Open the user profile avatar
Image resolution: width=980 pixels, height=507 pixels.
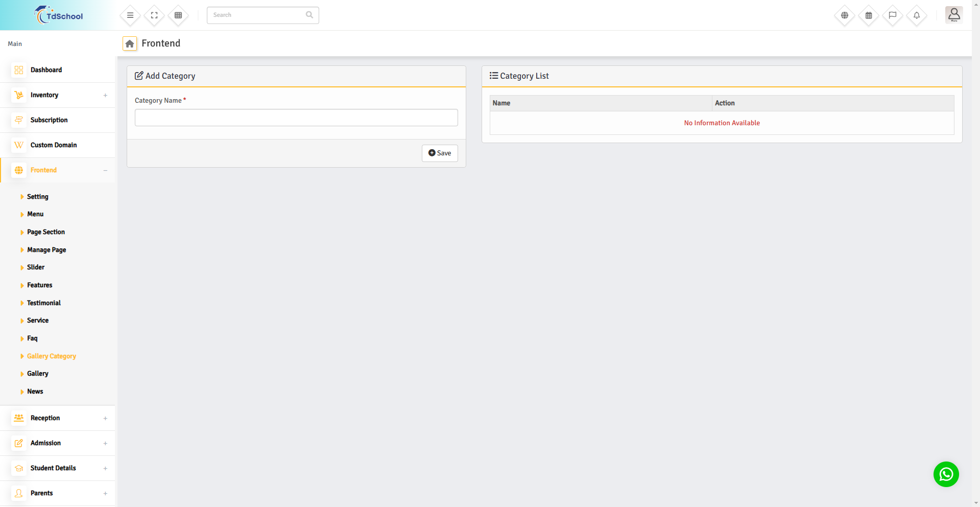pos(953,15)
